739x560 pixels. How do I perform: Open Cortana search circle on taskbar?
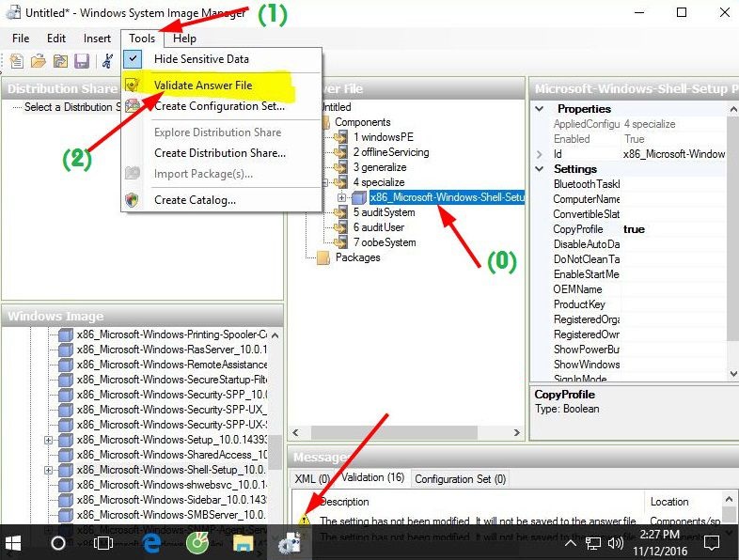[58, 543]
